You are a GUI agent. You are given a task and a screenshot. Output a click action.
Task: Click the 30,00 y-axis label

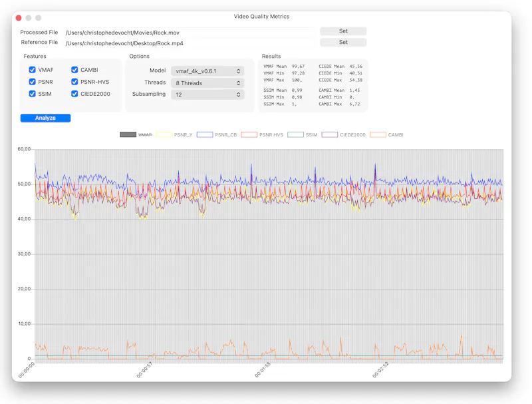(24, 254)
